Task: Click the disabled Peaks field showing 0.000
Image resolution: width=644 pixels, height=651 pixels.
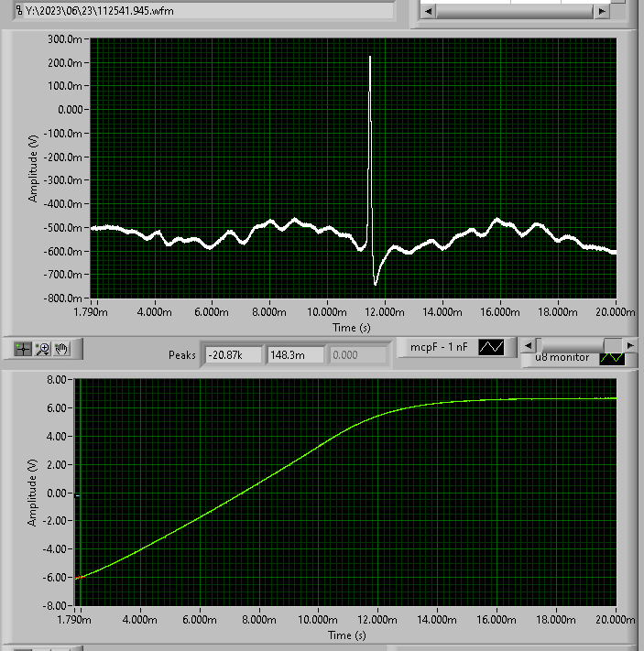Action: click(x=358, y=355)
